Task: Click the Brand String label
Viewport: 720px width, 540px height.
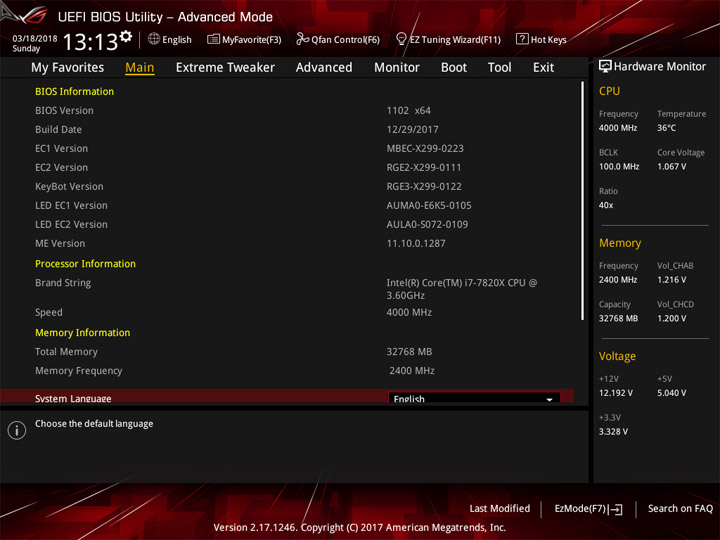Action: tap(63, 283)
